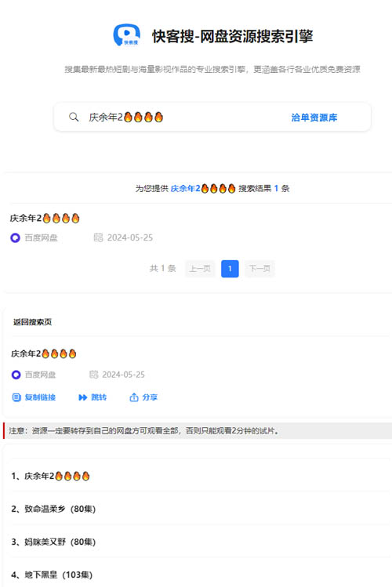Click the 百度网盘 icon in detail section

click(x=16, y=375)
